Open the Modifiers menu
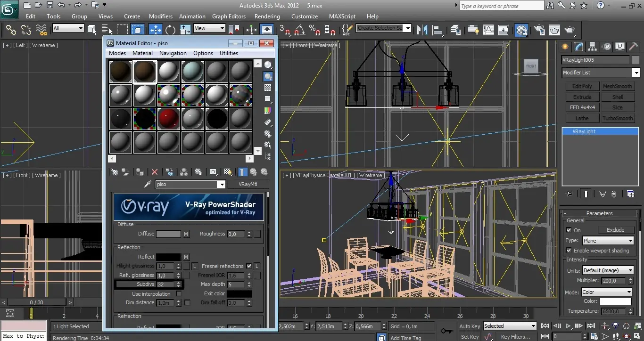 tap(161, 16)
